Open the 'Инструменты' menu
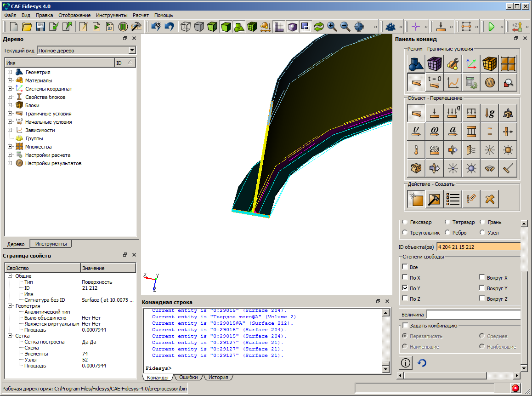This screenshot has width=532, height=396. point(112,15)
